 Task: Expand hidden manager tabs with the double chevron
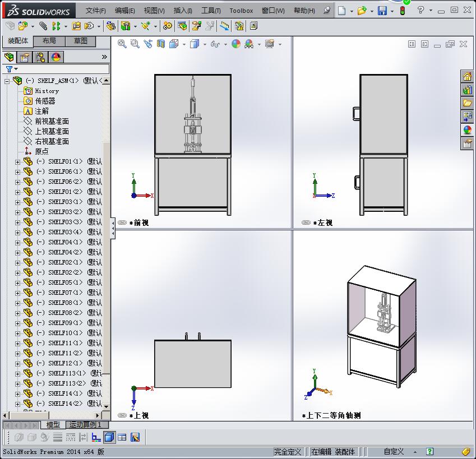point(104,57)
